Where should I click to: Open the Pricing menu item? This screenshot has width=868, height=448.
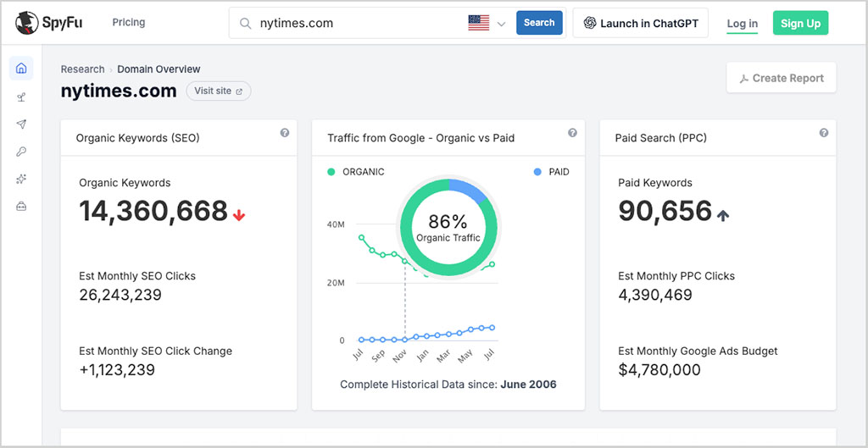click(x=129, y=22)
